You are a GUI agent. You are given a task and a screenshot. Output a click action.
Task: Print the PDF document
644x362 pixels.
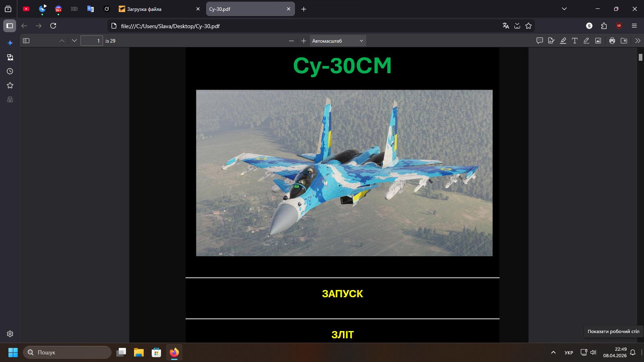612,41
